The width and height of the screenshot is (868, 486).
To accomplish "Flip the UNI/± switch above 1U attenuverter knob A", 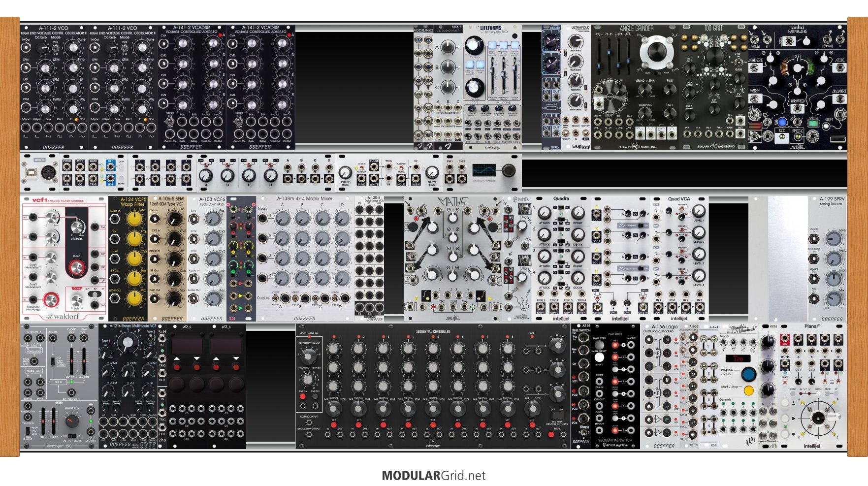I will pyautogui.click(x=206, y=164).
